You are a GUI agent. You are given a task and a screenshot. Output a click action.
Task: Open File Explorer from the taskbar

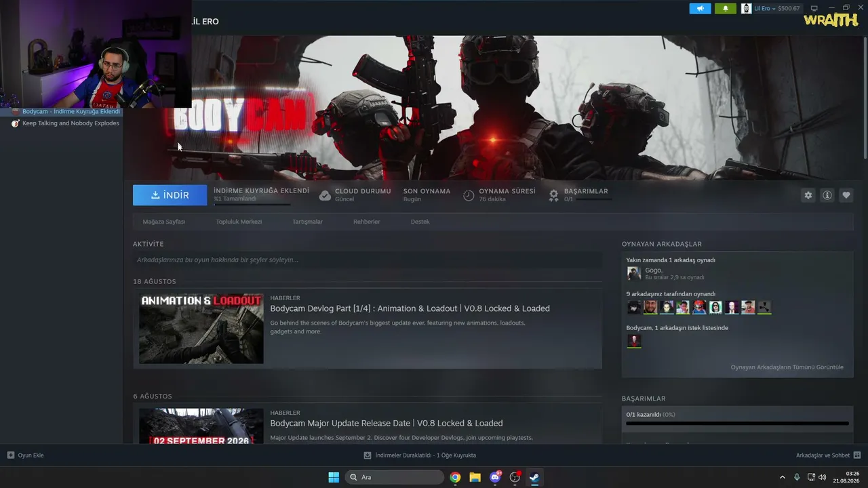tap(475, 477)
